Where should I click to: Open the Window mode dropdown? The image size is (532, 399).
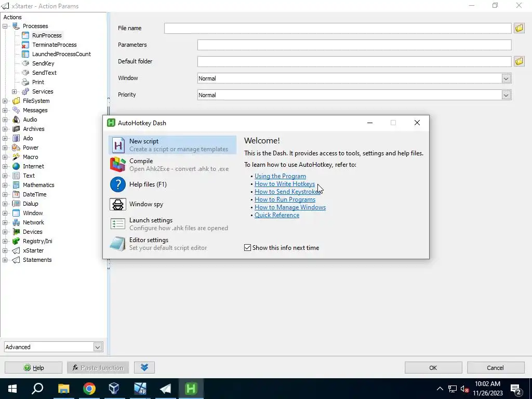coord(506,78)
